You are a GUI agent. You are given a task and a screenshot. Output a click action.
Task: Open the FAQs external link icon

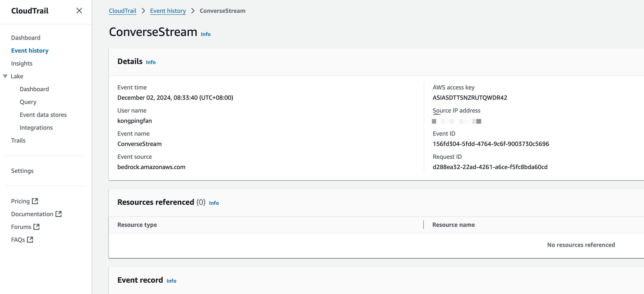(30, 239)
